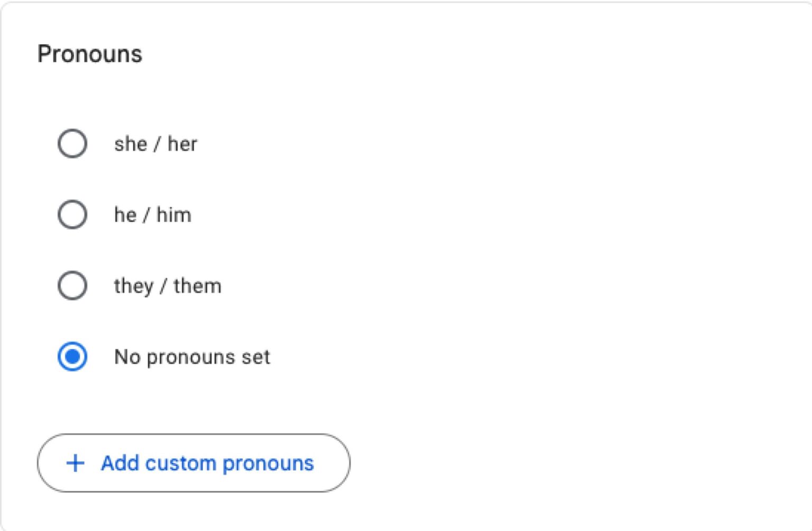Screen dimensions: 812x531
Task: Click the No pronouns set label
Action: click(192, 357)
